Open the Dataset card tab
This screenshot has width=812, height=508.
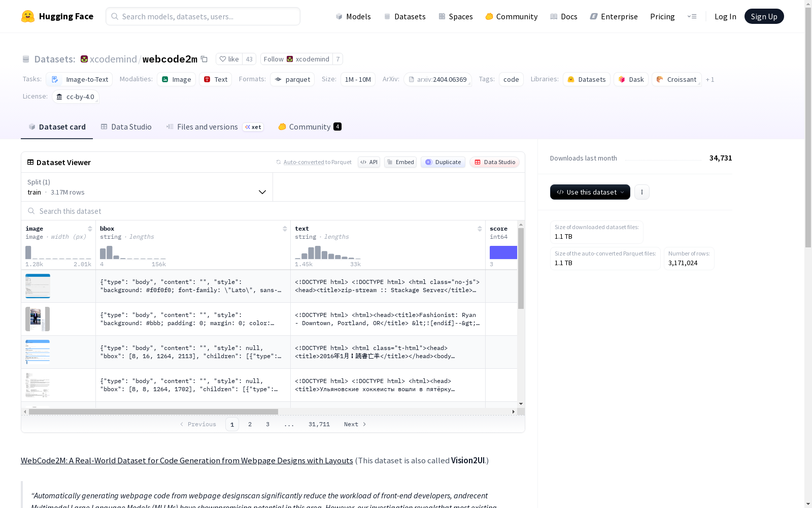[x=57, y=127]
